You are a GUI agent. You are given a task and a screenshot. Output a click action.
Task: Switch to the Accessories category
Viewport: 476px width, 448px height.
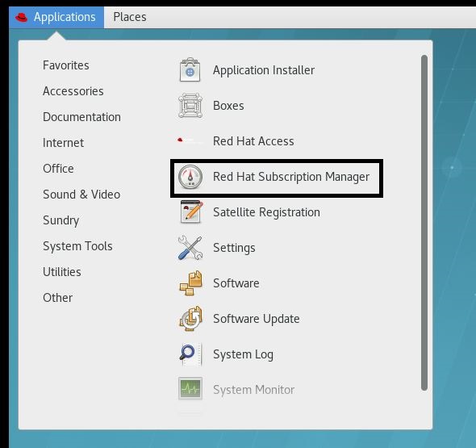[x=73, y=91]
